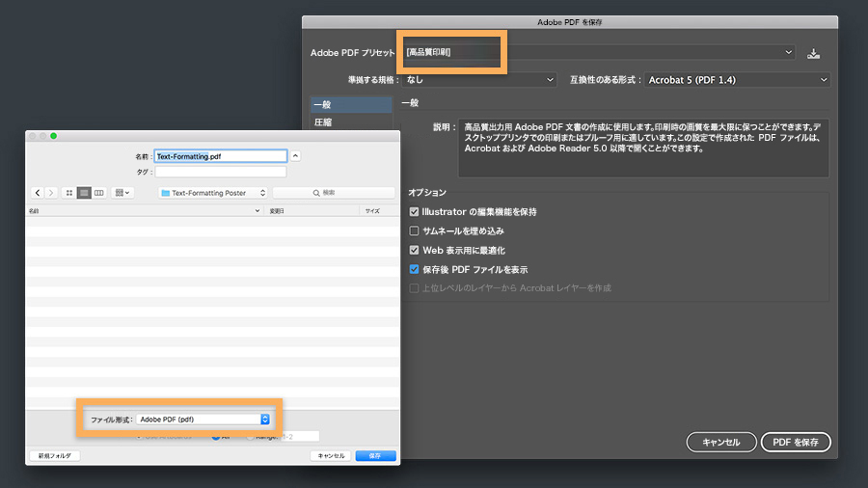The width and height of the screenshot is (868, 488).
Task: Click the blue 保存 button in the file dialog
Action: pyautogui.click(x=375, y=456)
